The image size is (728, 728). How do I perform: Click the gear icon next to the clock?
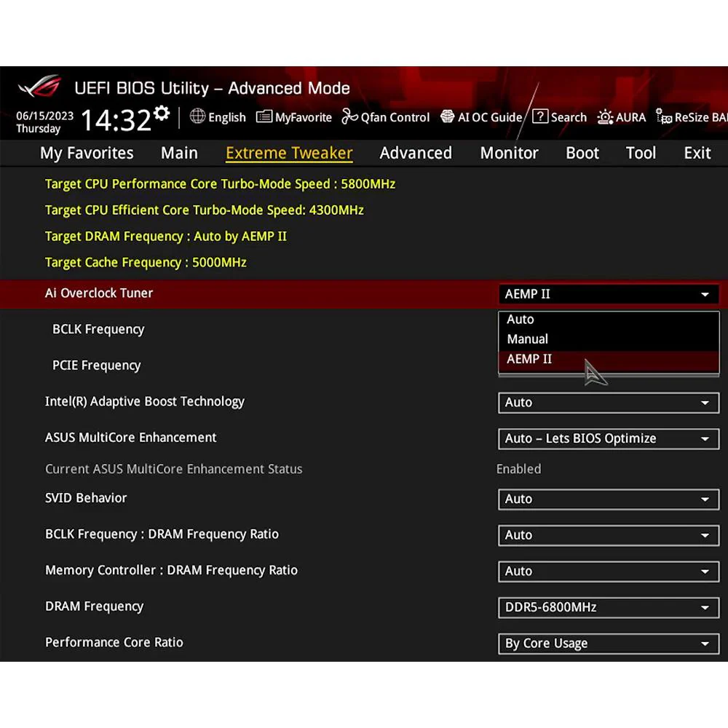(162, 114)
